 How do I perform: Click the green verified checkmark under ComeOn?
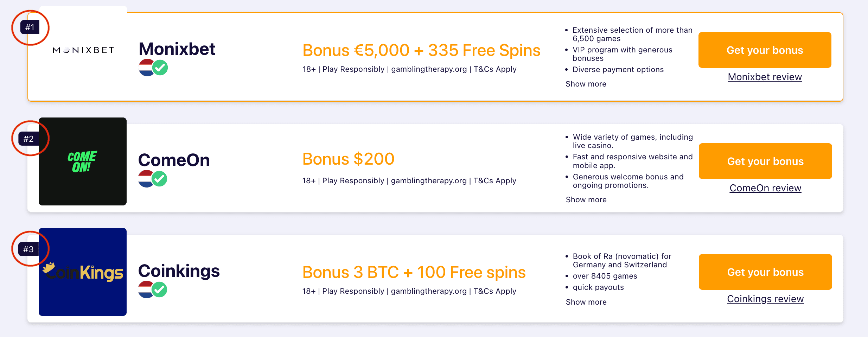pos(160,179)
